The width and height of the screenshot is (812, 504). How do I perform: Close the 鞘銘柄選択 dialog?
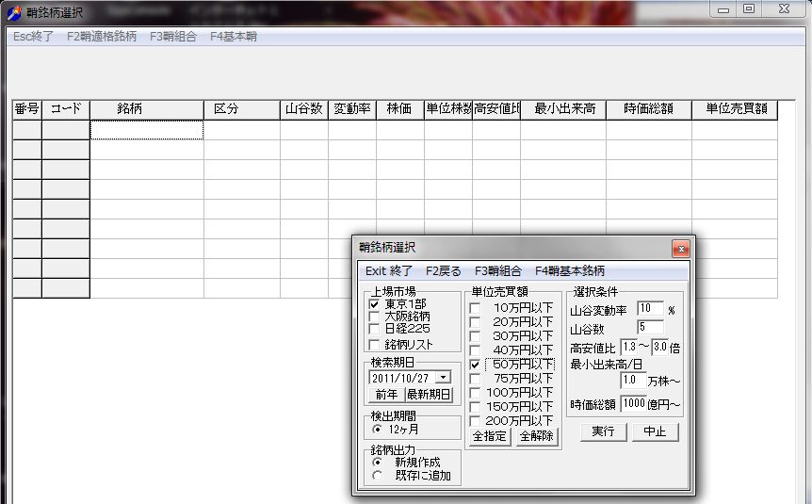(681, 249)
